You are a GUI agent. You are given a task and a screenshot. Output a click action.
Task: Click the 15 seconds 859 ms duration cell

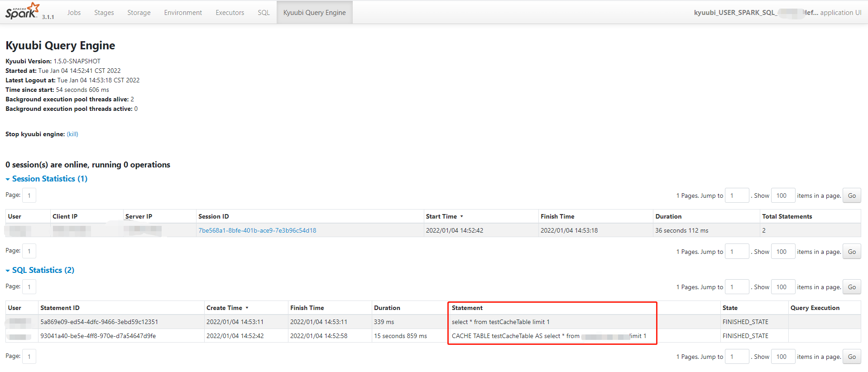(400, 336)
